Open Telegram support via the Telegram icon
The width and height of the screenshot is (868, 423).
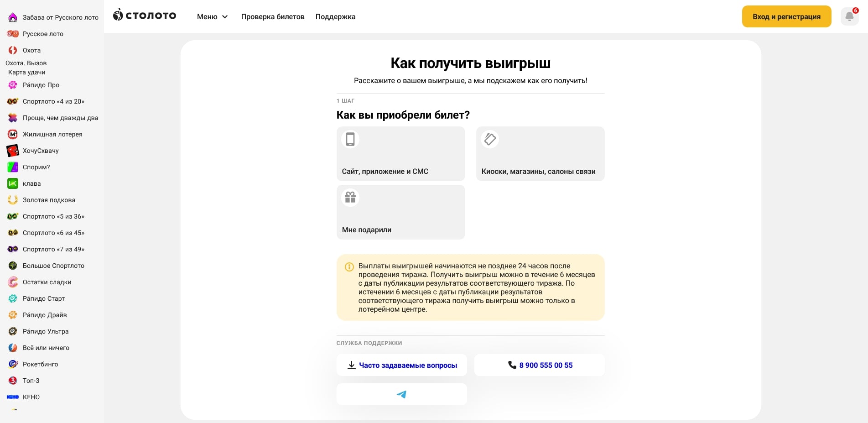(x=401, y=394)
